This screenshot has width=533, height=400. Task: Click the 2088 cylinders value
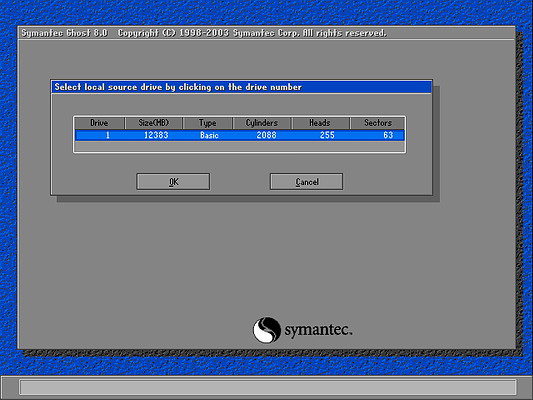tap(266, 135)
